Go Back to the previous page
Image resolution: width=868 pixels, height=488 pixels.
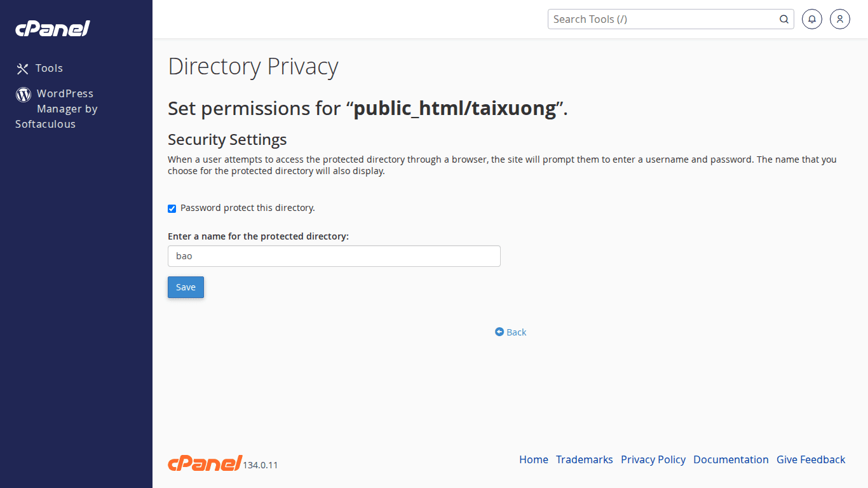516,332
